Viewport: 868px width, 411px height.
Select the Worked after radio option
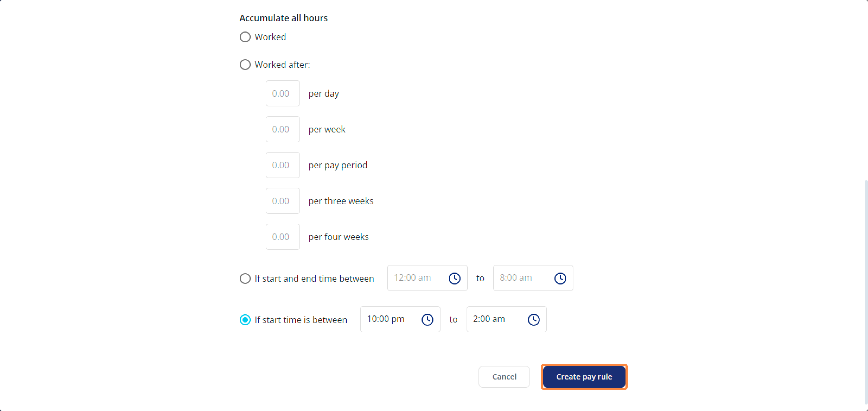[x=245, y=64]
